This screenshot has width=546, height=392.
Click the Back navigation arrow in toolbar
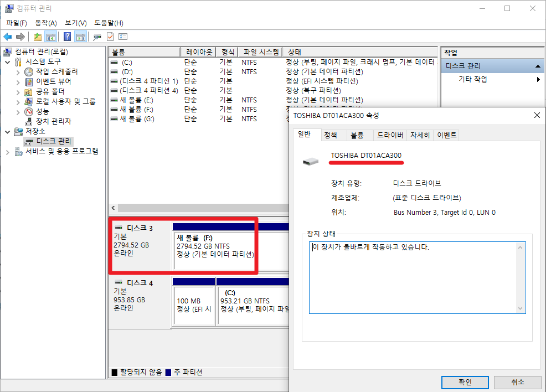[x=8, y=37]
